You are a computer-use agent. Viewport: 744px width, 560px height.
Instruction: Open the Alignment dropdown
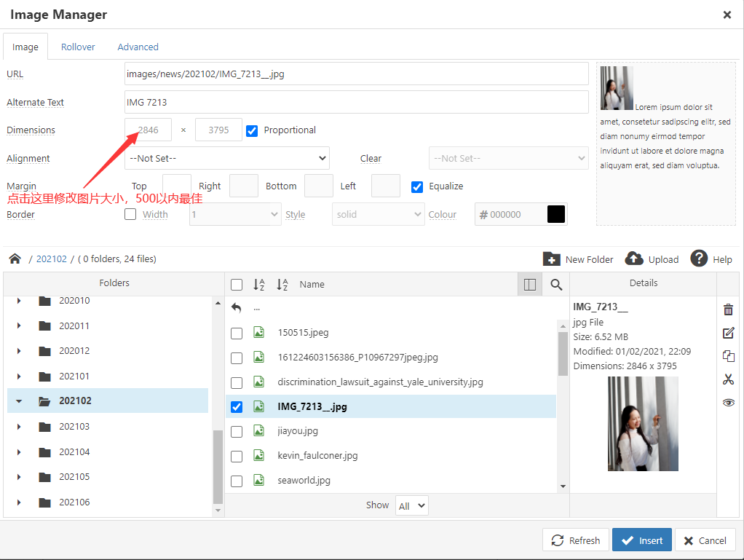227,158
